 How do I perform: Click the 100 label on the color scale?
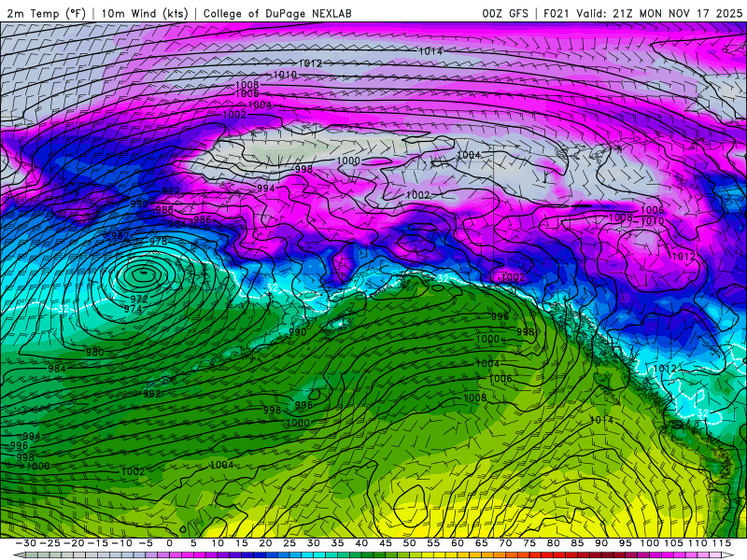pos(649,543)
